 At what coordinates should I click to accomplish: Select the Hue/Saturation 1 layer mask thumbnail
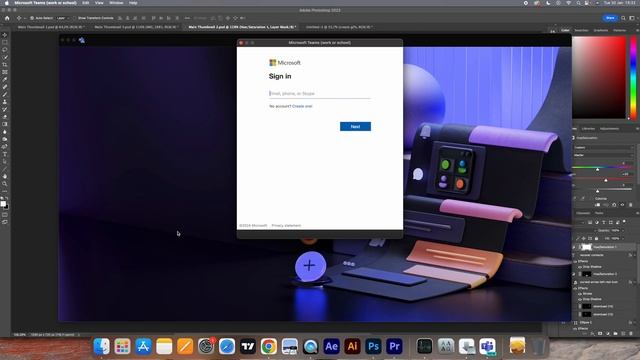point(587,247)
